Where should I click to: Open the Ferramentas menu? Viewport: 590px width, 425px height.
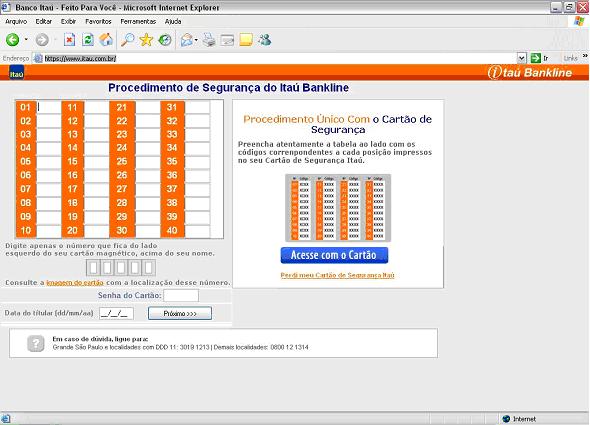[x=138, y=21]
